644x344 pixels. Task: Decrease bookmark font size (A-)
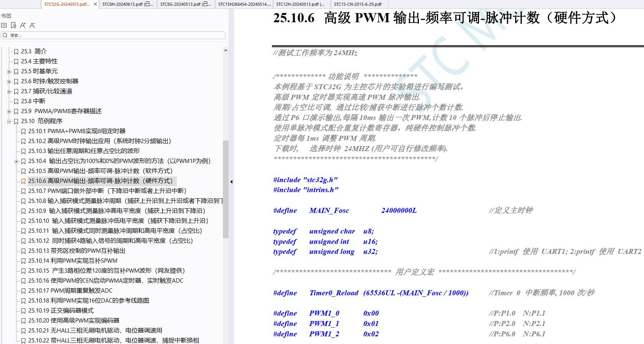32,25
